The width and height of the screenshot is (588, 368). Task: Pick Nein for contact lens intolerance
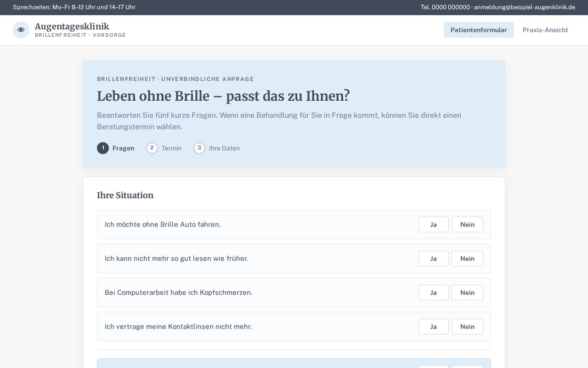[x=467, y=327]
